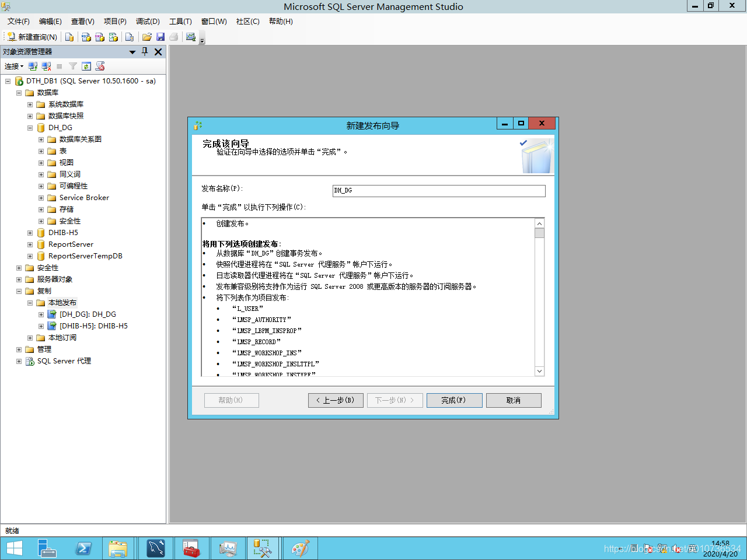This screenshot has height=560, width=747.
Task: Click the 完成(F) button in the wizard
Action: (x=454, y=400)
